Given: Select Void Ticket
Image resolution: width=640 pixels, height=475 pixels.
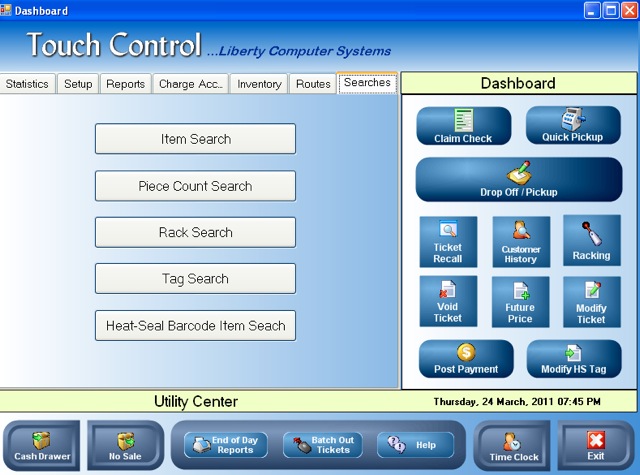Looking at the screenshot, I should click(x=447, y=302).
